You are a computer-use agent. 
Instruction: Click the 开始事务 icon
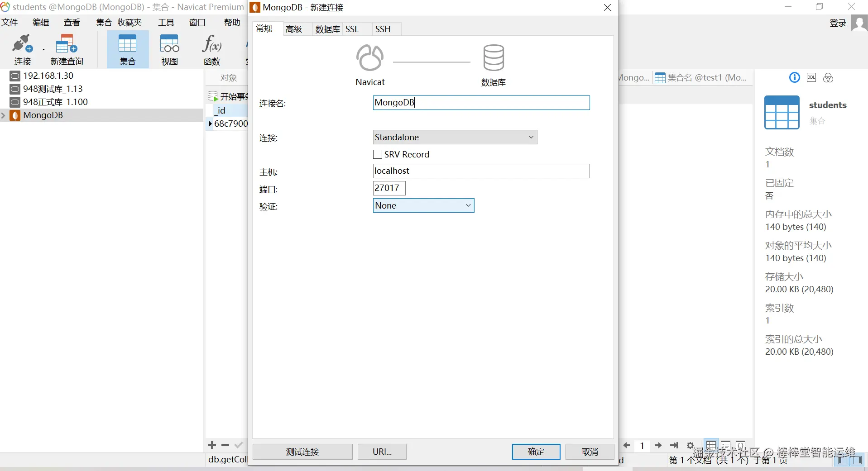[212, 96]
